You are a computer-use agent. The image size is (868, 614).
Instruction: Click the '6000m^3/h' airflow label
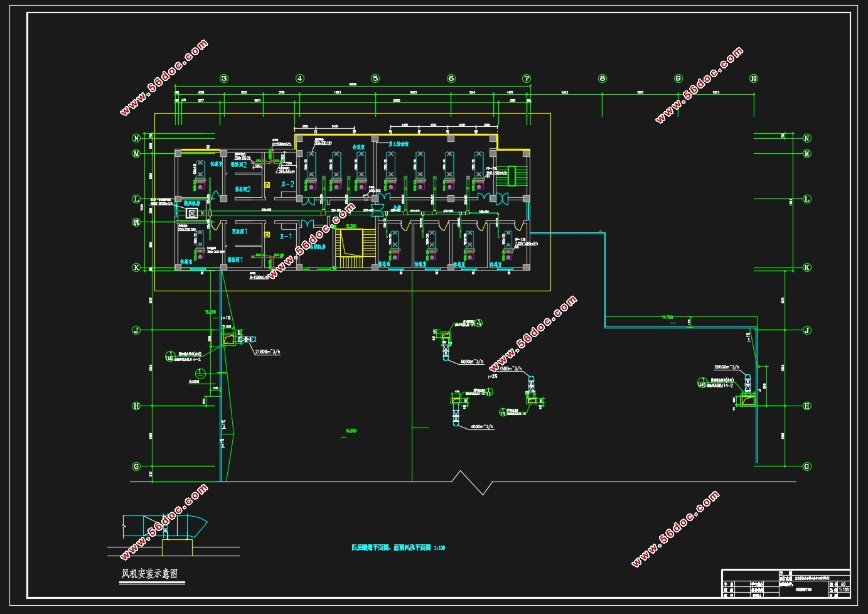(x=472, y=362)
